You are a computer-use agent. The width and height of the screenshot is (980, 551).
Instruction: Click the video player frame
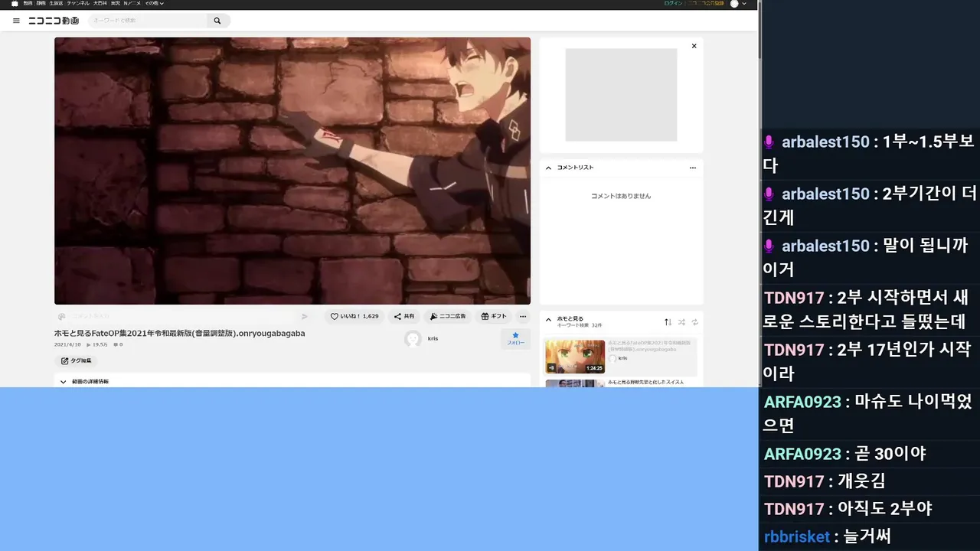click(x=292, y=171)
